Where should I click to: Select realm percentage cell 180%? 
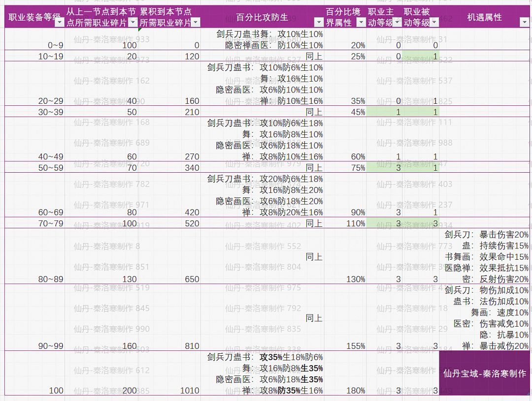tap(345, 373)
